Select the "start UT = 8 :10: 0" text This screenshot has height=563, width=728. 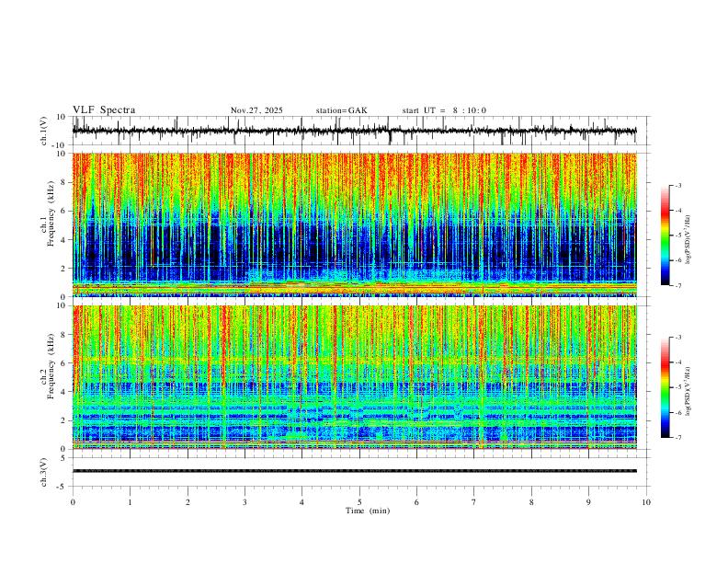[444, 110]
